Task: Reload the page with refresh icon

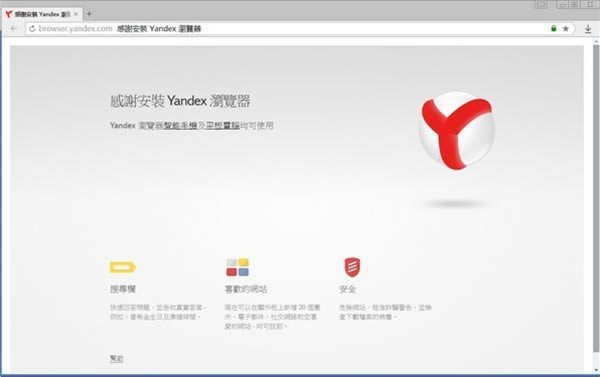Action: click(32, 29)
